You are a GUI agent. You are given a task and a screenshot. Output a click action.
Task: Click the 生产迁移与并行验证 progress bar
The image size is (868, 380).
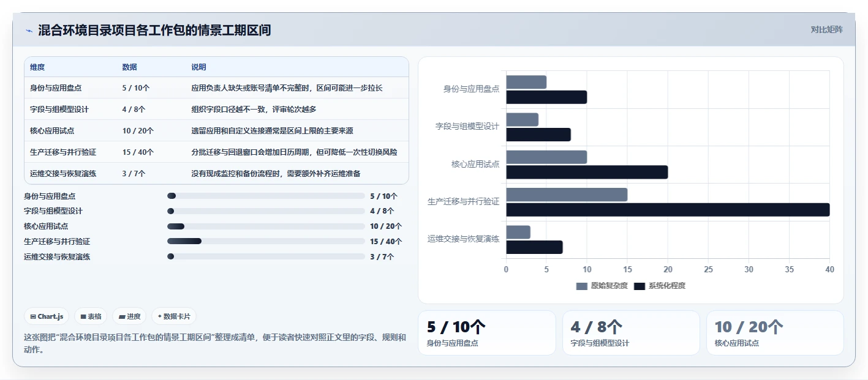266,242
